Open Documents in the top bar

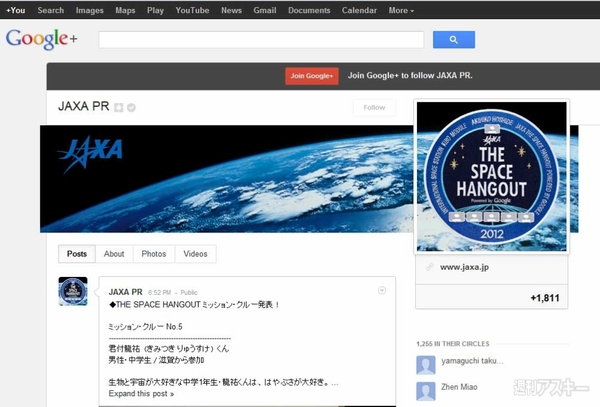point(309,10)
